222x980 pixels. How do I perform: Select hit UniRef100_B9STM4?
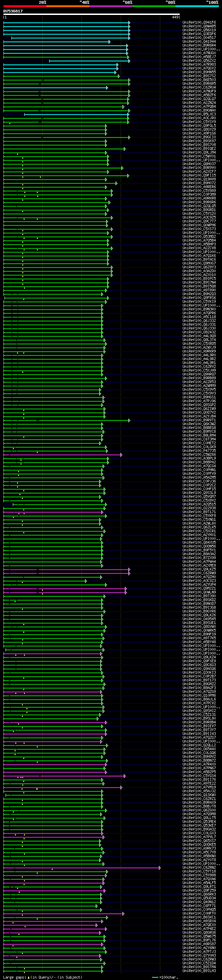pos(199,967)
